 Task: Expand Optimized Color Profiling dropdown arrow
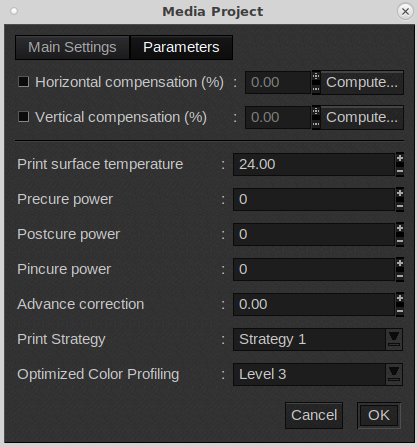[394, 374]
